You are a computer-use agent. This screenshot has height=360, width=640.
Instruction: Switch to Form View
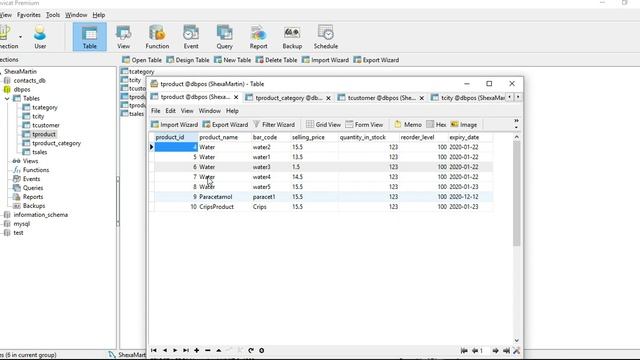click(x=364, y=124)
